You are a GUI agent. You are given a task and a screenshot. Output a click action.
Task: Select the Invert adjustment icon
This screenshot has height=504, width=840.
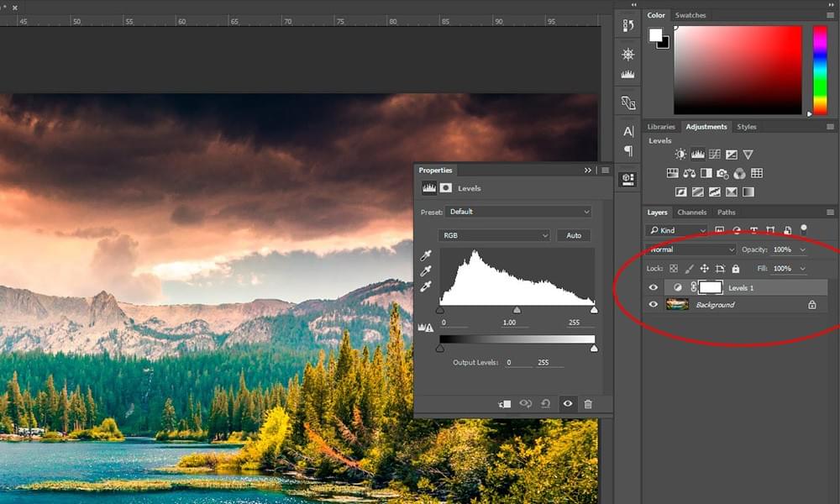[680, 192]
